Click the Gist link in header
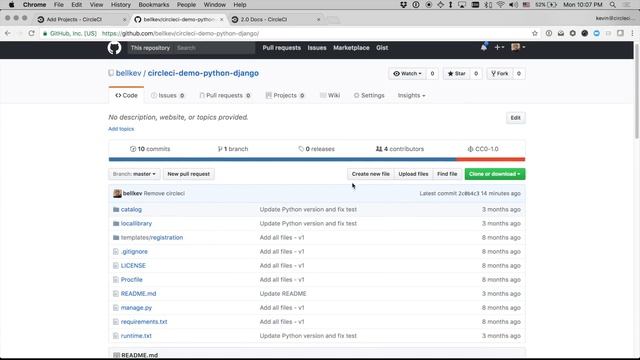This screenshot has height=360, width=640. [x=382, y=48]
